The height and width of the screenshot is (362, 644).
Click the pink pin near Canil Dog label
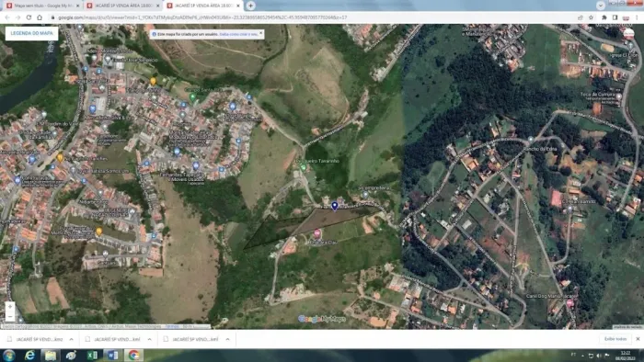point(569,303)
